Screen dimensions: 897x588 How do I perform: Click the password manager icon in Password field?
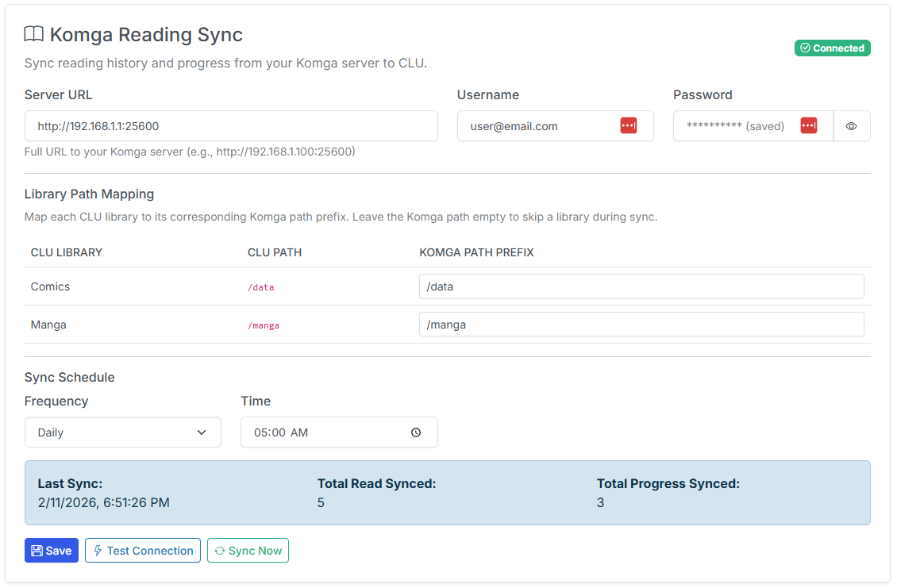coord(808,125)
